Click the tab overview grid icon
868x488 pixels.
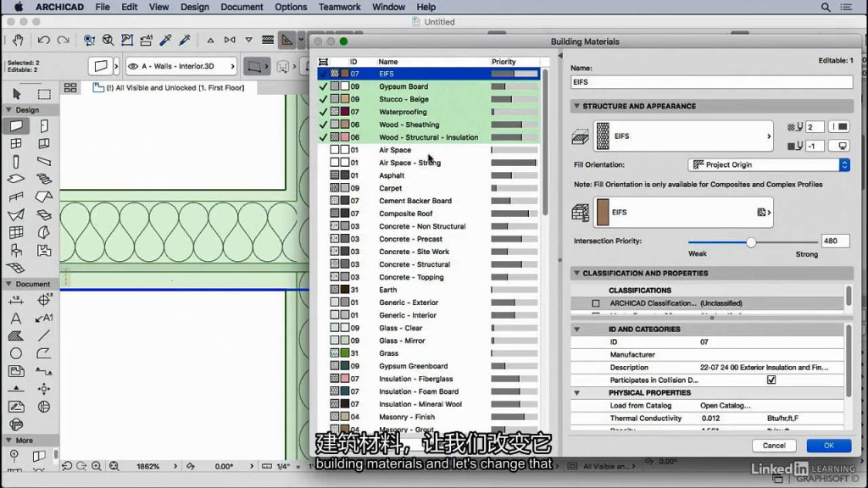click(70, 87)
